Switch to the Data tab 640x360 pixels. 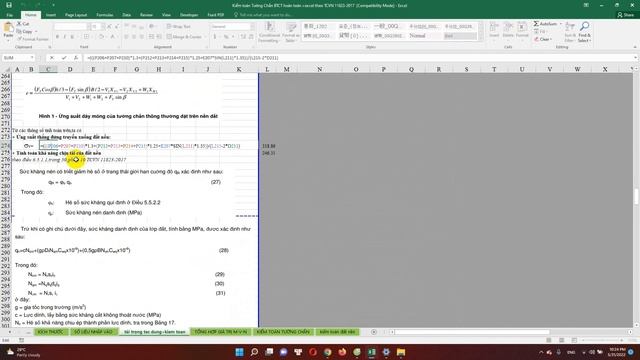coord(127,15)
